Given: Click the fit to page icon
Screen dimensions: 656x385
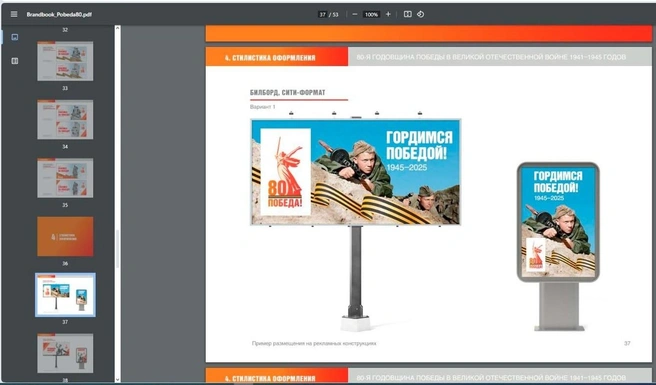Looking at the screenshot, I should [407, 14].
